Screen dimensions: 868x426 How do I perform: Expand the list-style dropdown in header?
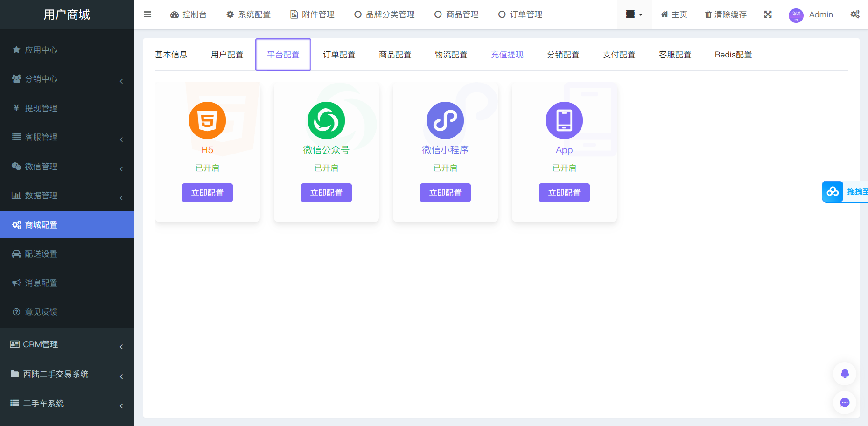(x=634, y=14)
